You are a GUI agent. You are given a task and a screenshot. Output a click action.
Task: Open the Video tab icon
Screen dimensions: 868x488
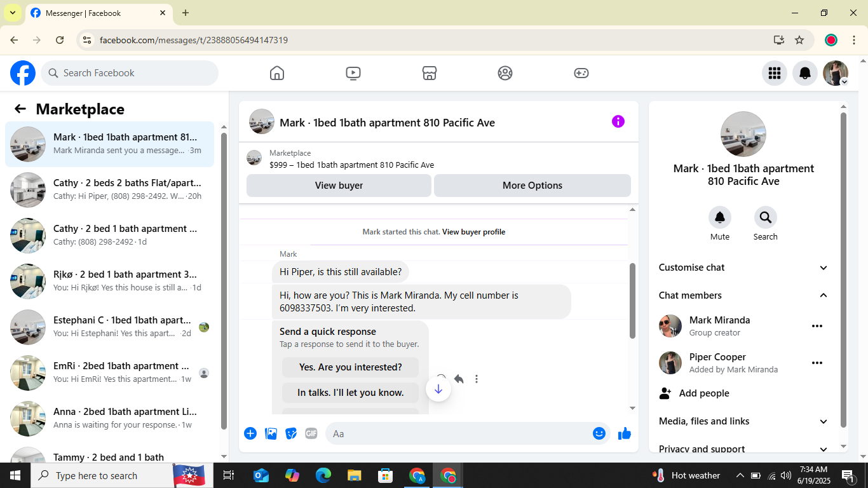click(353, 73)
